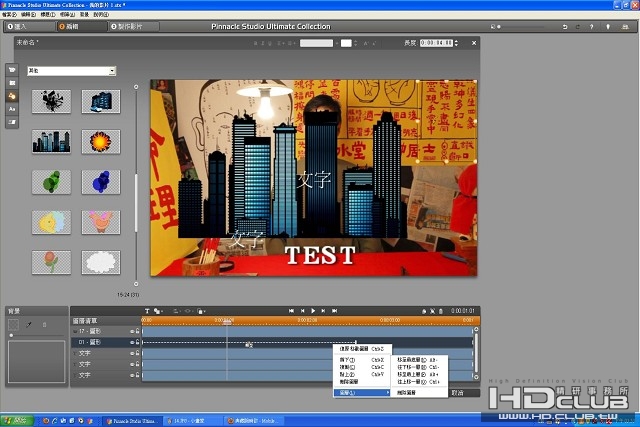This screenshot has width=640, height=427.
Task: Play the title preview
Action: [313, 311]
